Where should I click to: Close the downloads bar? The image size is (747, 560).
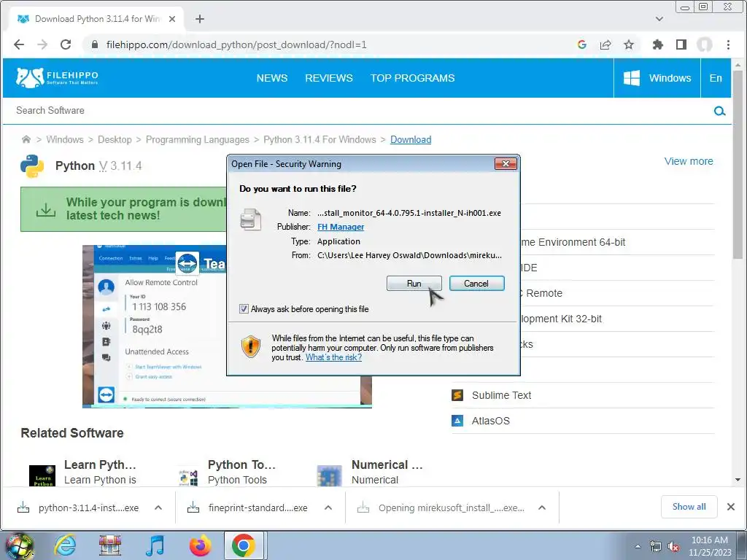point(731,507)
